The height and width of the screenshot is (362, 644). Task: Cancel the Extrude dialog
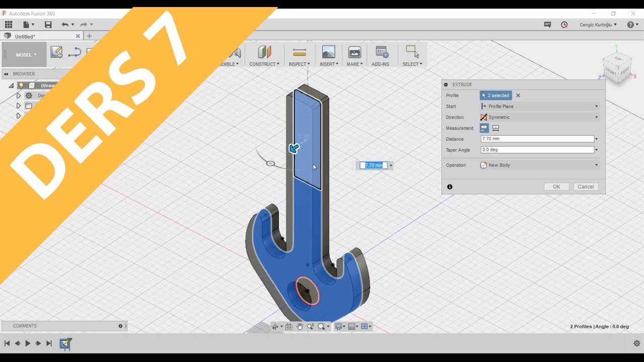(586, 187)
